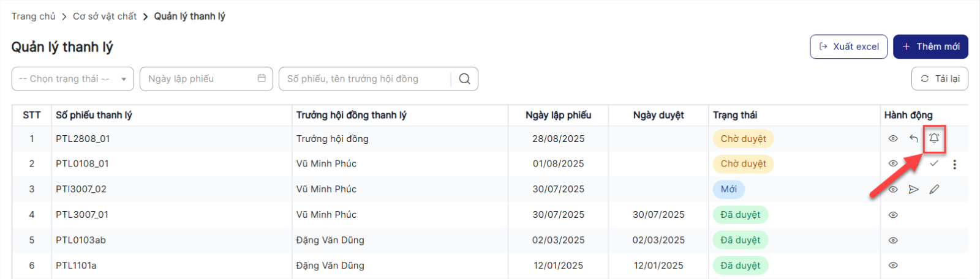The width and height of the screenshot is (980, 279).
Task: Click the undo arrow icon for PTL2808_01
Action: coord(913,138)
